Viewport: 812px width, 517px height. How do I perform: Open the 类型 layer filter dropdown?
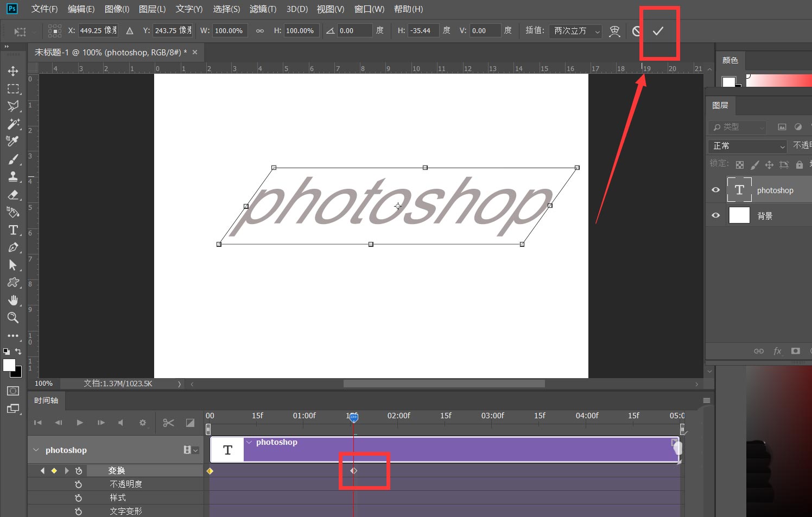click(x=737, y=127)
